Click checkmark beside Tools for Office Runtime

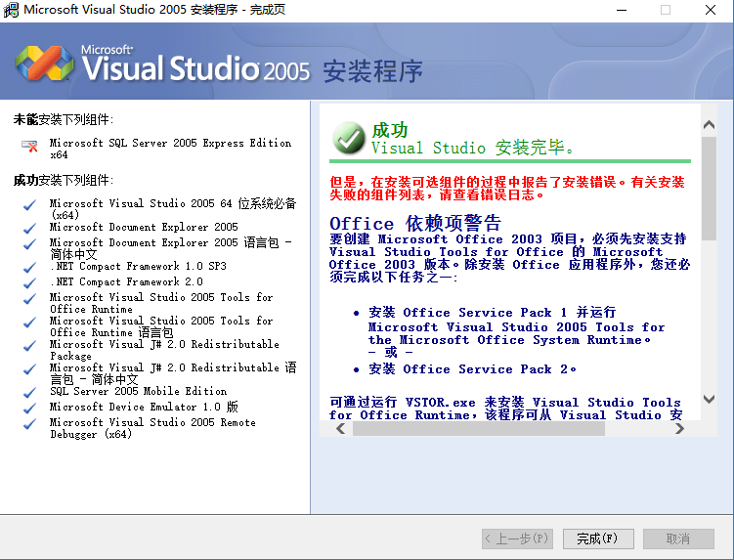[x=30, y=299]
